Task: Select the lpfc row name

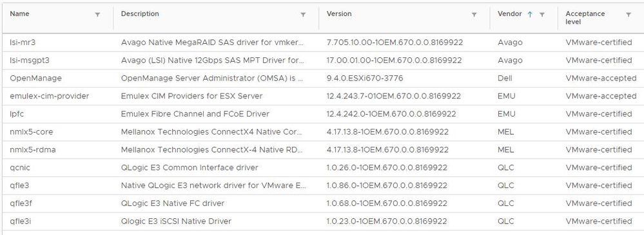Action: pos(16,114)
